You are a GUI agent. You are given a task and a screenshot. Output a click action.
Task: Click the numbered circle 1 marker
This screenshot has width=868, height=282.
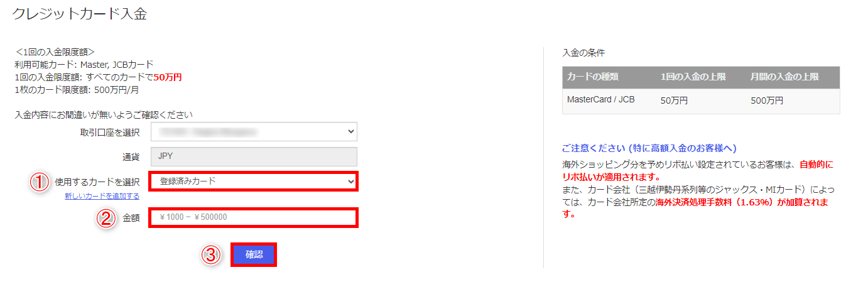40,182
